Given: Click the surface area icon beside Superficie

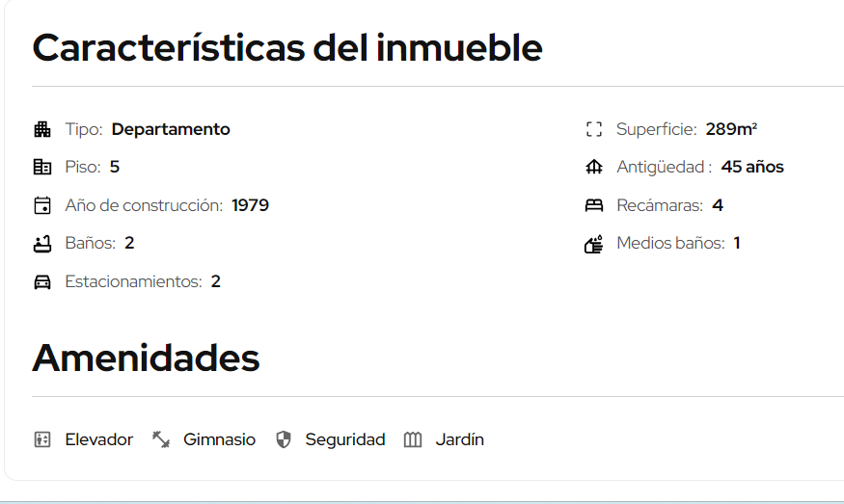Looking at the screenshot, I should pos(594,129).
